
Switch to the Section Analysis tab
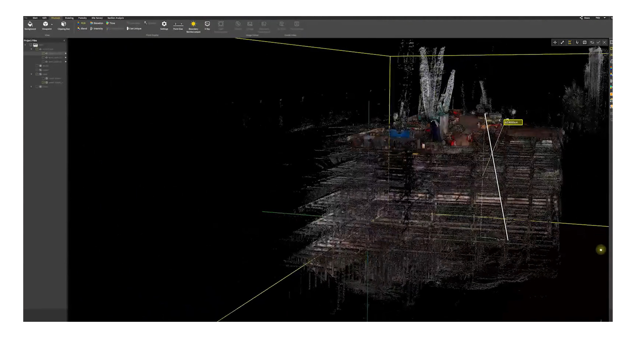pyautogui.click(x=115, y=18)
